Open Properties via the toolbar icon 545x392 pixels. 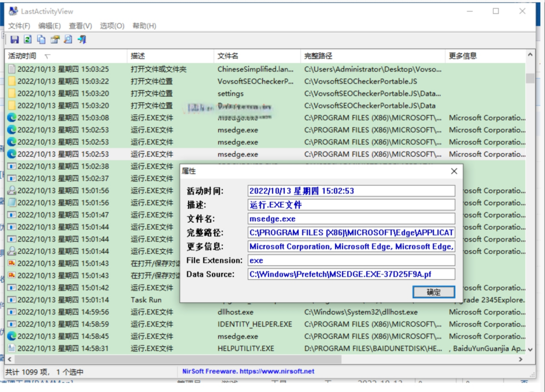[55, 39]
